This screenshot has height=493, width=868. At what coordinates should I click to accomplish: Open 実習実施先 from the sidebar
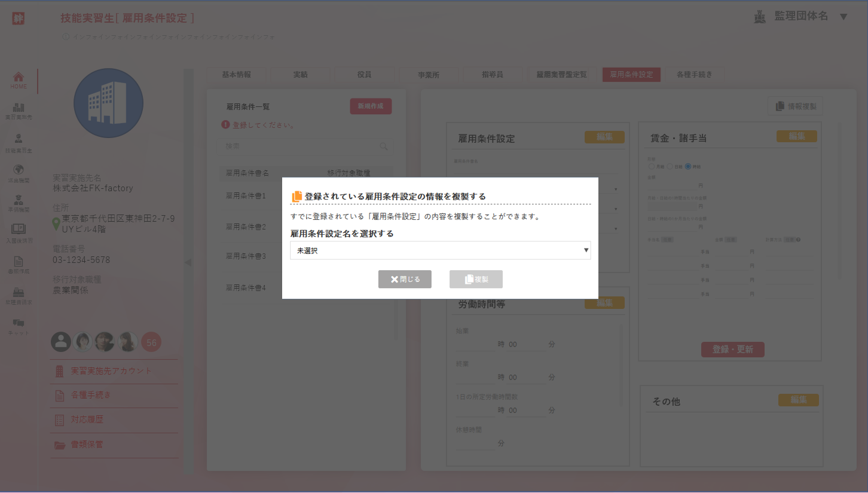coord(18,111)
